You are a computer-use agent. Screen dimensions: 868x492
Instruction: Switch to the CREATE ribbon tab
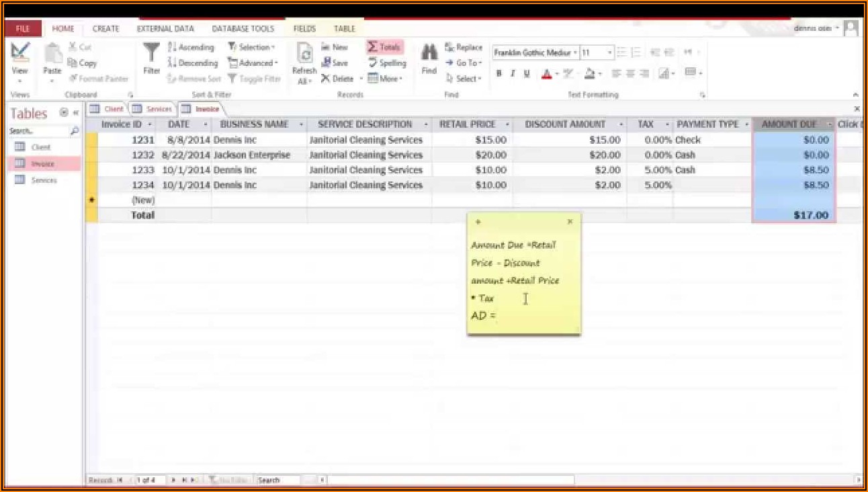pyautogui.click(x=105, y=29)
